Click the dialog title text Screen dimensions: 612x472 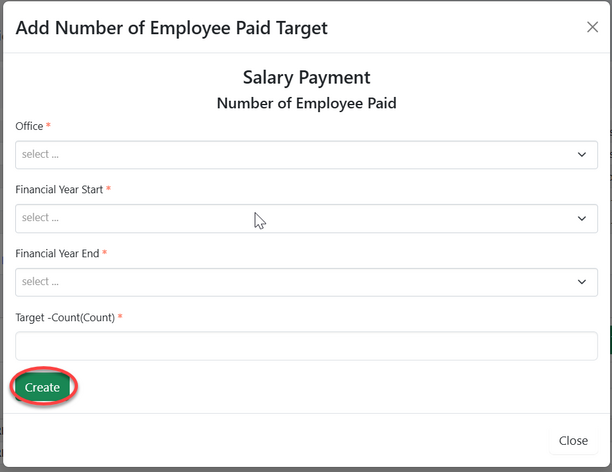172,28
